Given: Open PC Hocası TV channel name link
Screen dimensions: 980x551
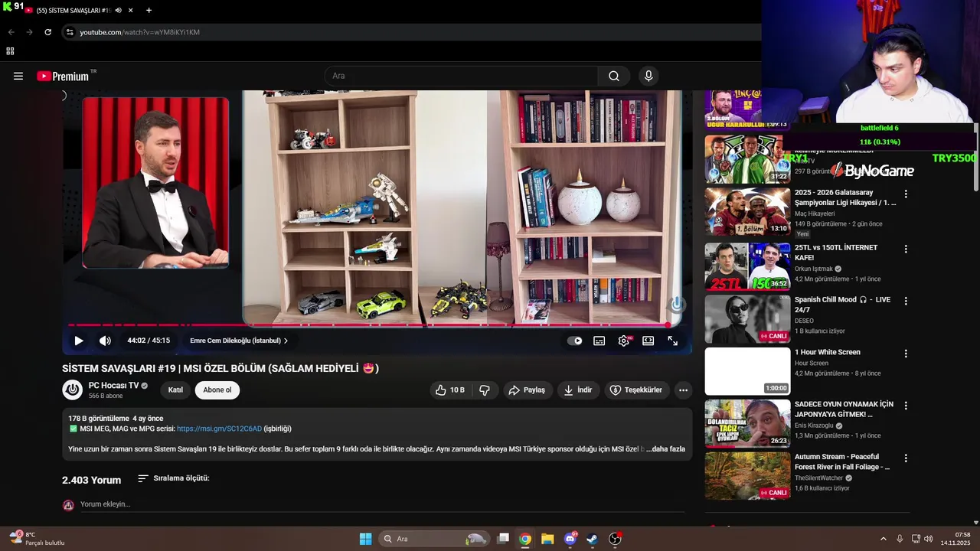Looking at the screenshot, I should point(113,386).
